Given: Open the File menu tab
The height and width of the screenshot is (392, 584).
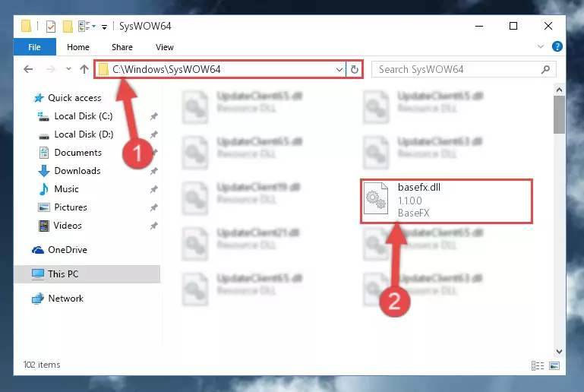Looking at the screenshot, I should (35, 47).
